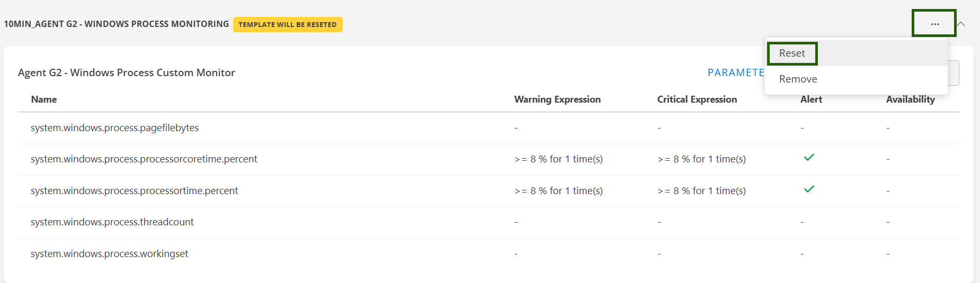Screen dimensions: 980x283
Task: Select Reset from the context menu
Action: pyautogui.click(x=792, y=53)
